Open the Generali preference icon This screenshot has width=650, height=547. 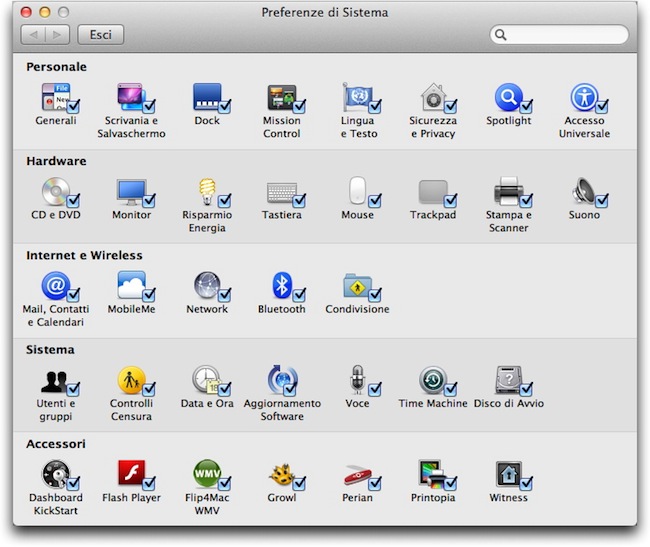56,97
